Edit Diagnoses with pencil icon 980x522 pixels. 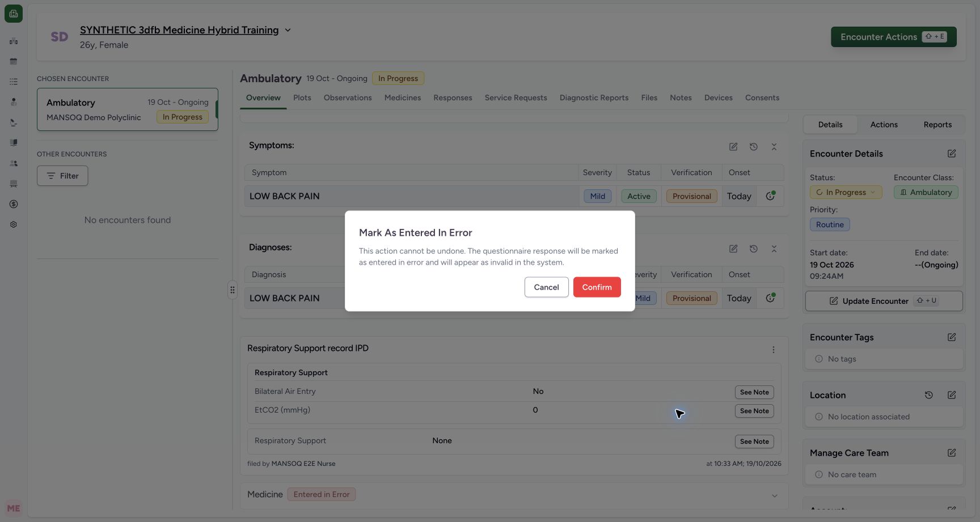pyautogui.click(x=733, y=249)
